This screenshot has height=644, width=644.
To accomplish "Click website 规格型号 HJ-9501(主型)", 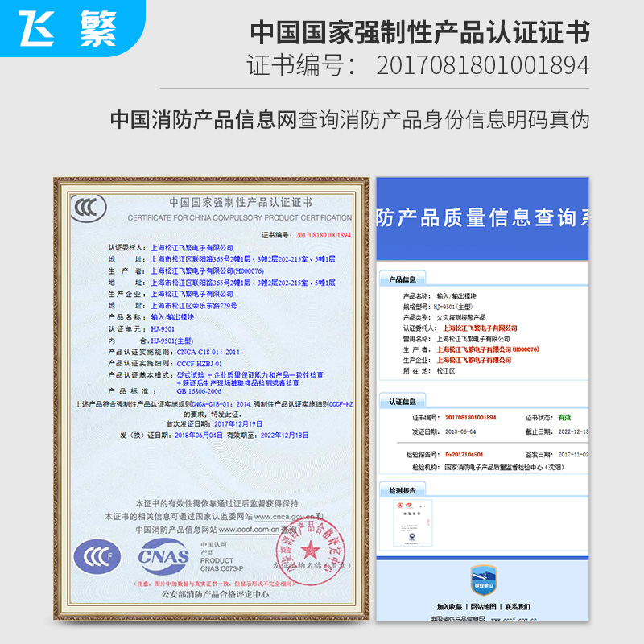I will tap(452, 307).
